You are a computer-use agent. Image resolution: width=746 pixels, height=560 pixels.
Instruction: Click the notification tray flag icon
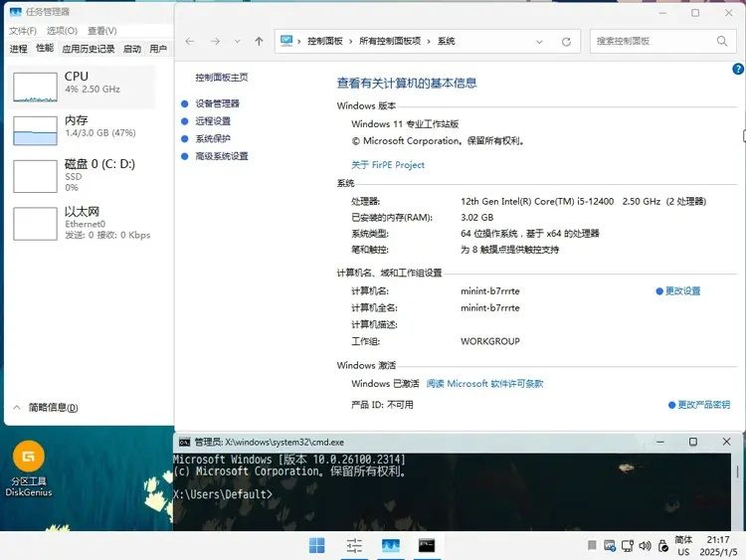pos(592,545)
